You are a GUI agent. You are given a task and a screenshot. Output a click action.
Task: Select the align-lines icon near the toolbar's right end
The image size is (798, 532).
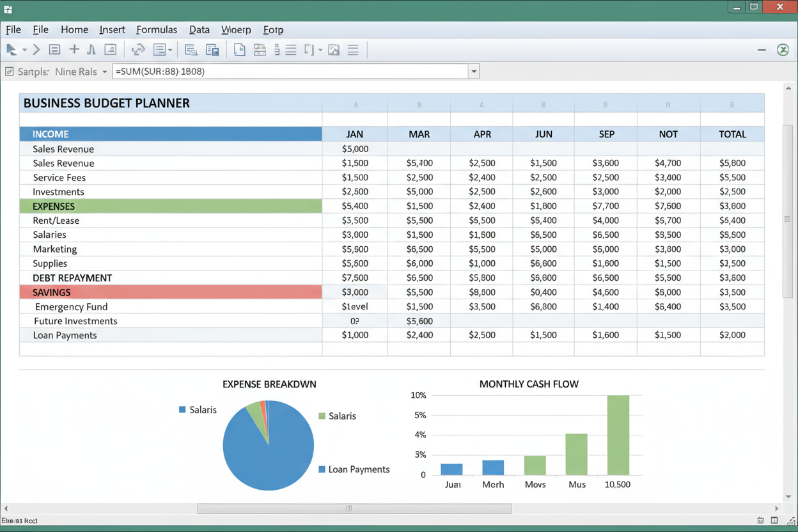pos(354,49)
